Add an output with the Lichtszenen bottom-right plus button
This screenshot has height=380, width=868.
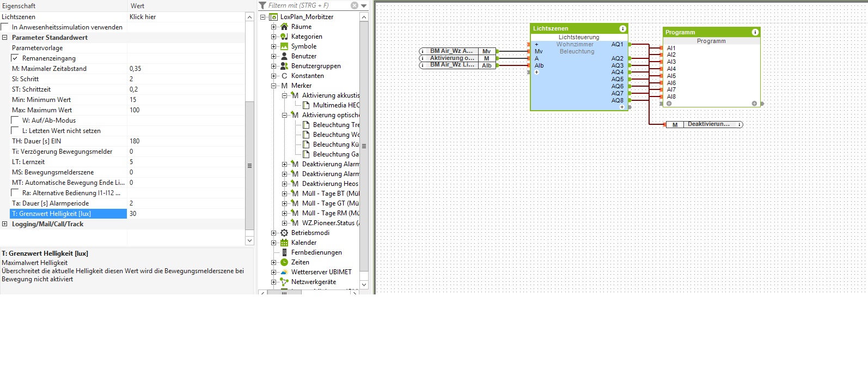[622, 107]
